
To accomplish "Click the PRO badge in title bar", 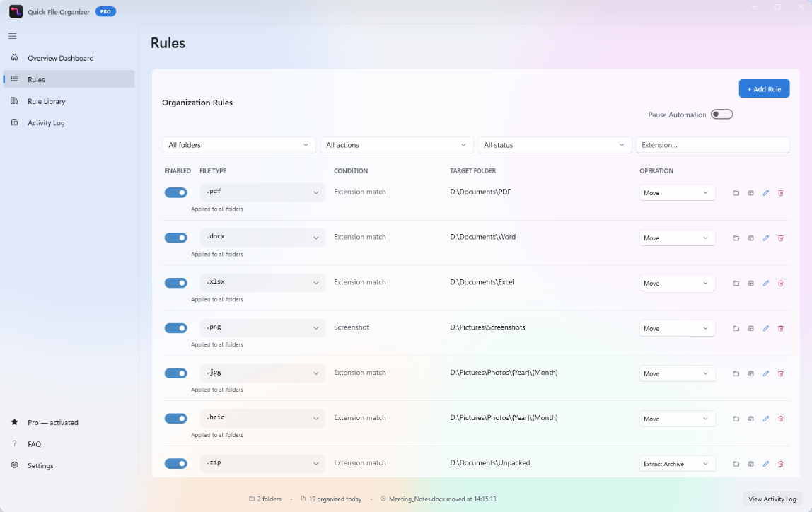I will (x=105, y=11).
